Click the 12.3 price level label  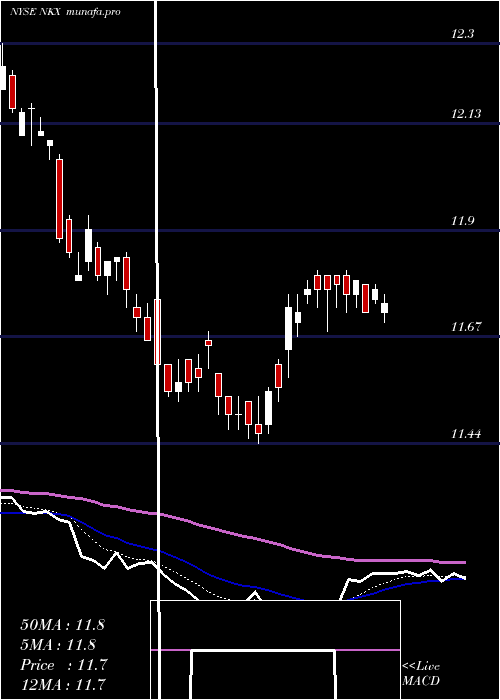462,34
